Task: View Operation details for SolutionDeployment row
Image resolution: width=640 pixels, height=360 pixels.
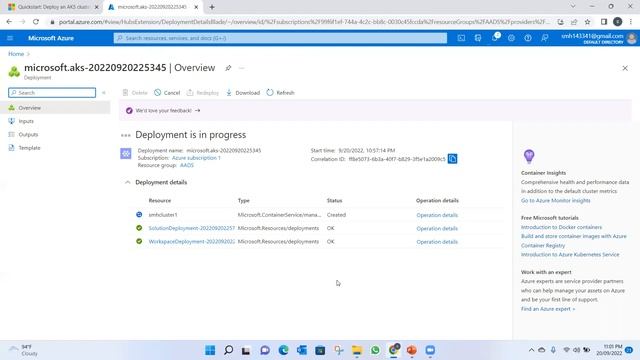Action: [x=437, y=229]
